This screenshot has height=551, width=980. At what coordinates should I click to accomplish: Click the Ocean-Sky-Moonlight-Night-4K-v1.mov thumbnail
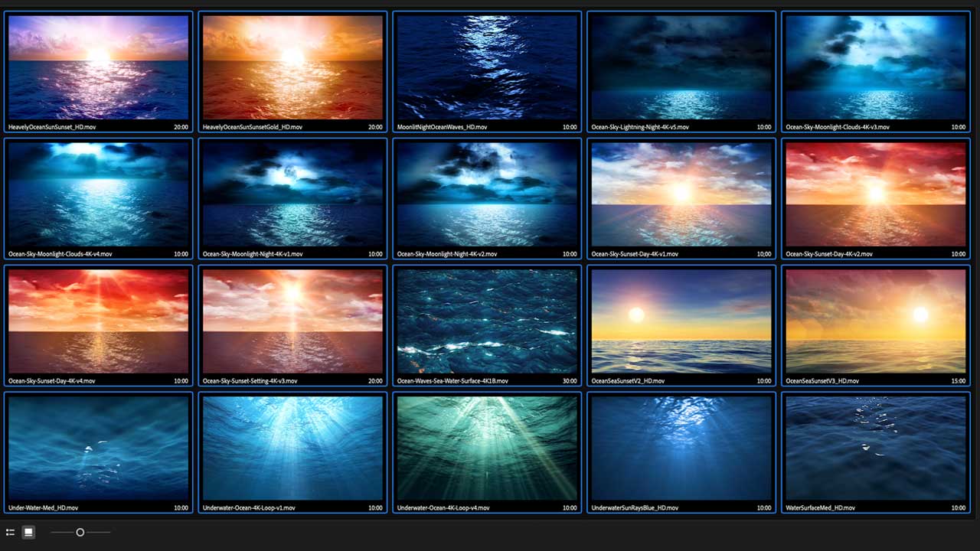click(292, 194)
